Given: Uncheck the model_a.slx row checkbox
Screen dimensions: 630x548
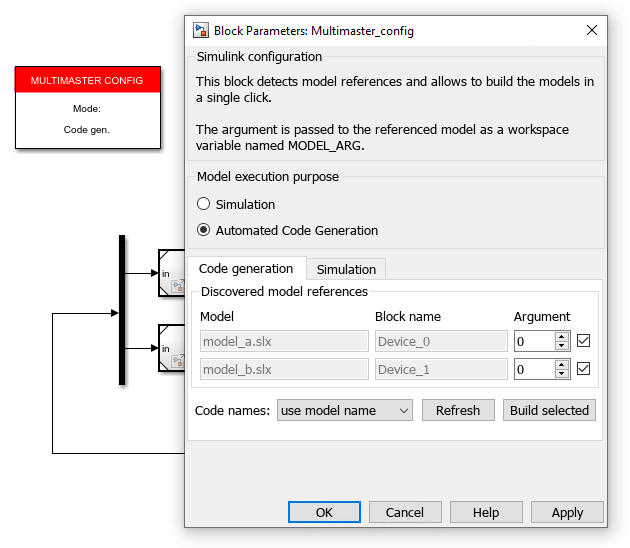Looking at the screenshot, I should (x=583, y=341).
